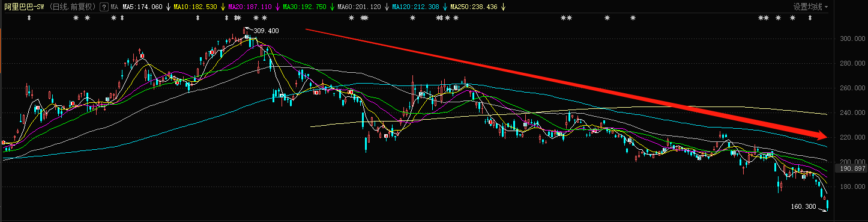Click the 300.000 price axis label
This screenshot has width=868, height=222.
click(x=852, y=39)
